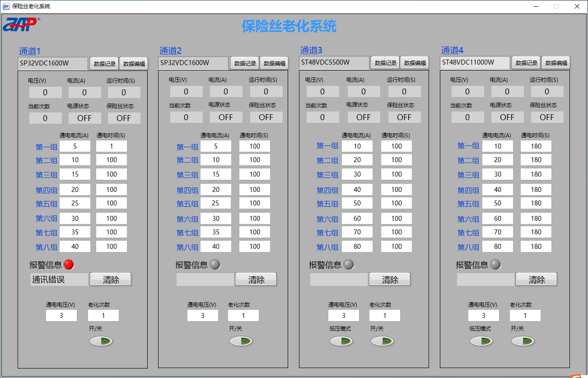Click channel 2 第三组 current field showing 15

click(216, 174)
